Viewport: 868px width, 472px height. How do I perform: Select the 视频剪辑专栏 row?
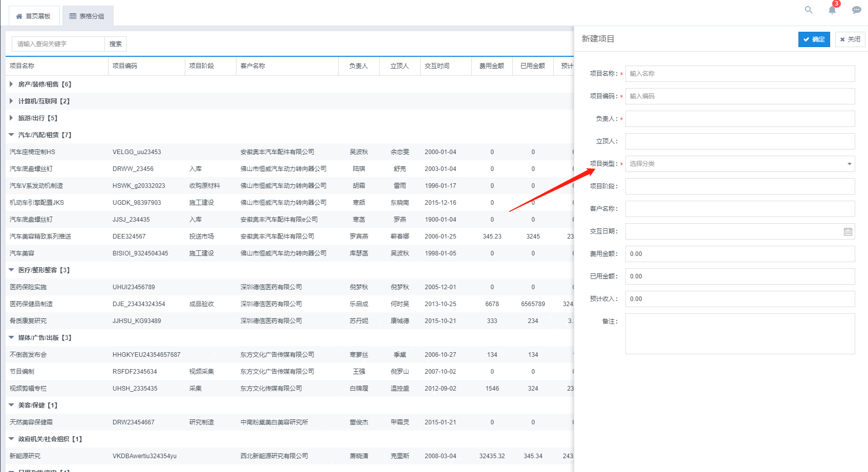(x=290, y=389)
